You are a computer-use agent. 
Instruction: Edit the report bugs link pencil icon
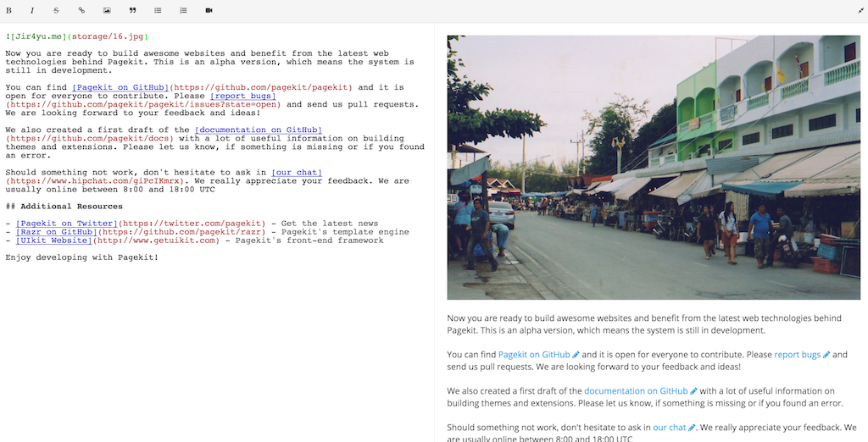click(826, 355)
